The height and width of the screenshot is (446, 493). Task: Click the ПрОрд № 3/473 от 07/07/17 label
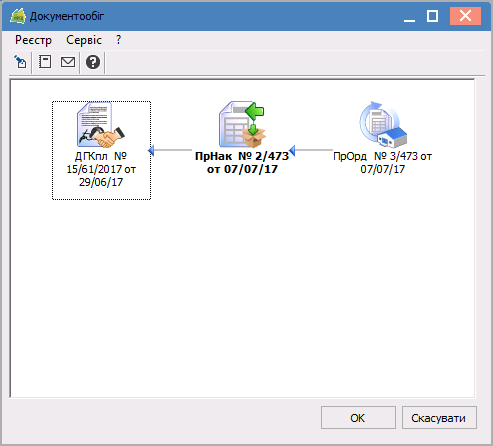[383, 163]
